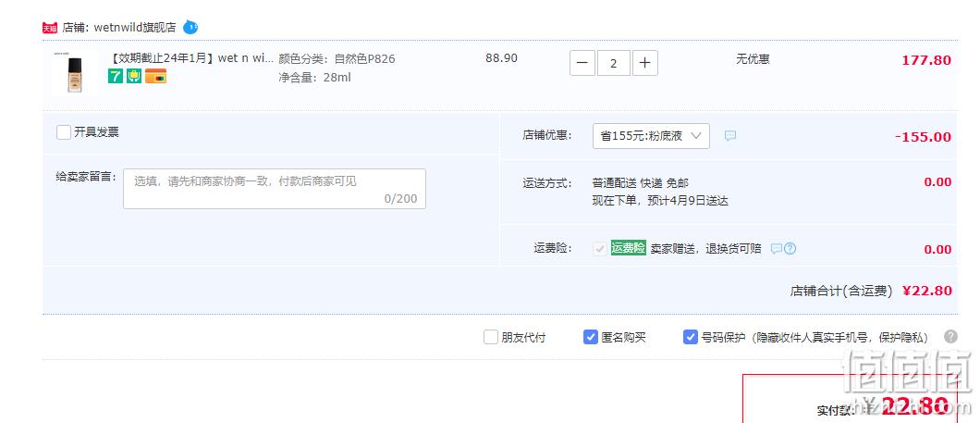Click the Tmall logo icon beside store name
This screenshot has width=980, height=423.
(x=50, y=28)
